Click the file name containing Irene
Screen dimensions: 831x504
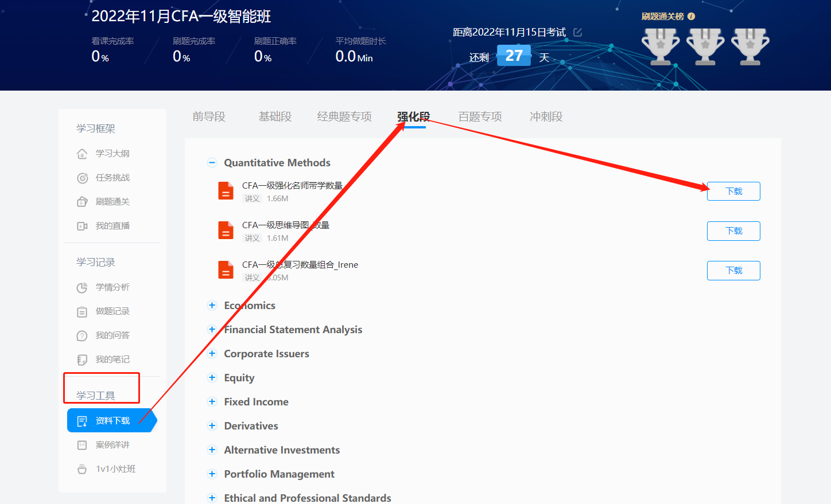point(300,265)
